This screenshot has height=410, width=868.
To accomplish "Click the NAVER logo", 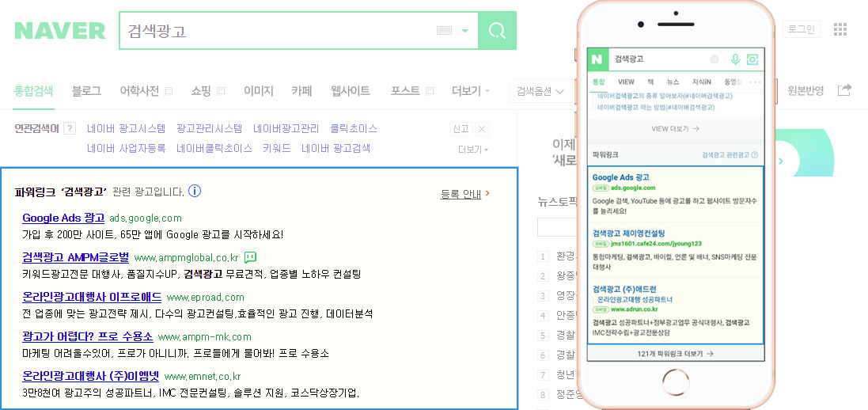I will pos(60,30).
